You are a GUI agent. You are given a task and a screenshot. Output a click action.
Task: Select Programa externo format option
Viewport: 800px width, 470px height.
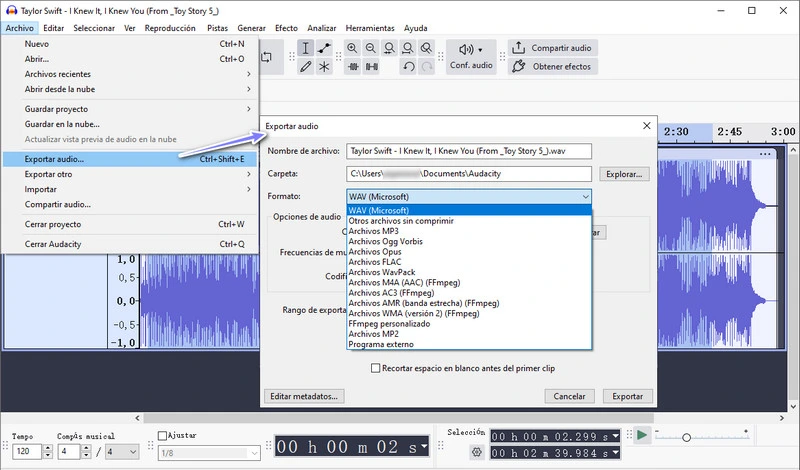(x=469, y=344)
